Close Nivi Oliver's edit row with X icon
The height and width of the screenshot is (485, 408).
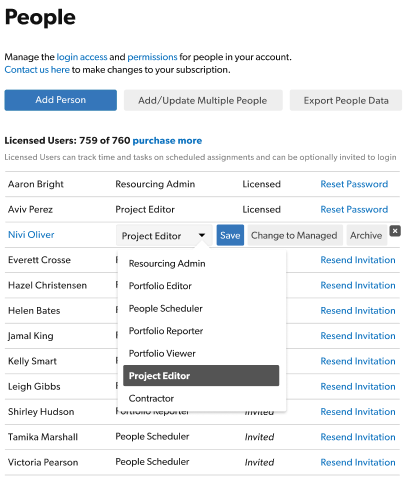pyautogui.click(x=395, y=231)
